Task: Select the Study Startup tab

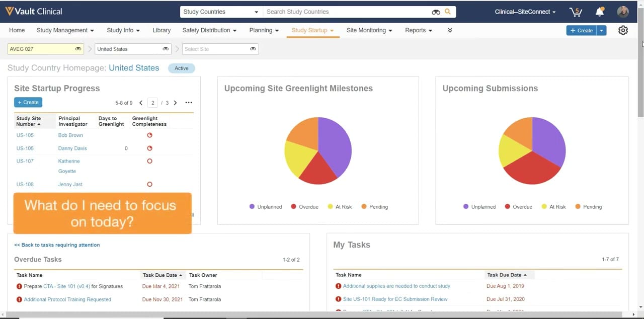Action: tap(312, 30)
